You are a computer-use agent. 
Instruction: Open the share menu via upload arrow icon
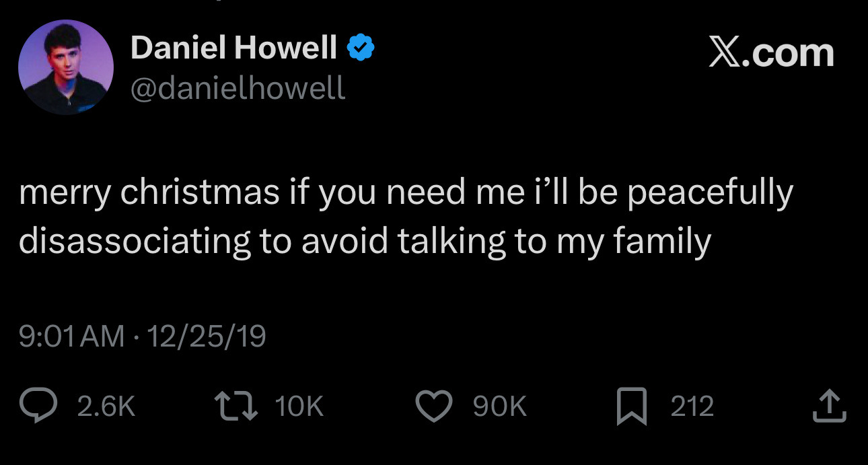point(828,407)
